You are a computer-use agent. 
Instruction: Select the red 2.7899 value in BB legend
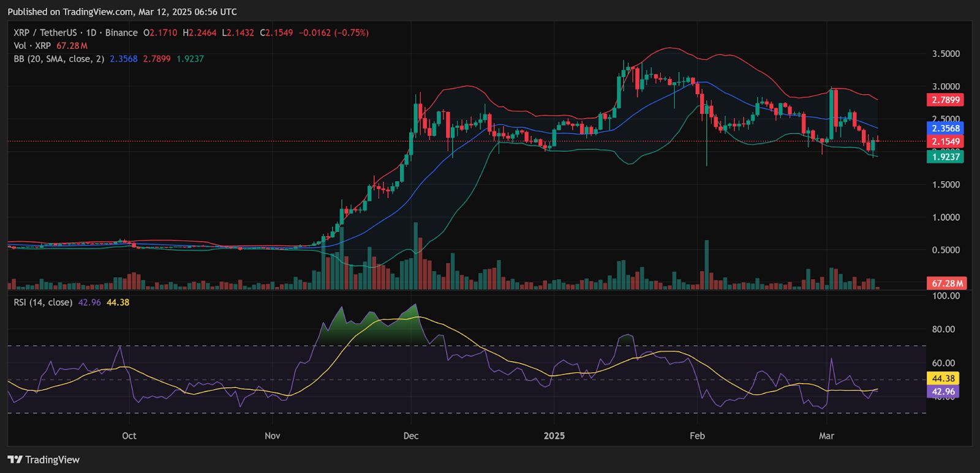pos(157,59)
